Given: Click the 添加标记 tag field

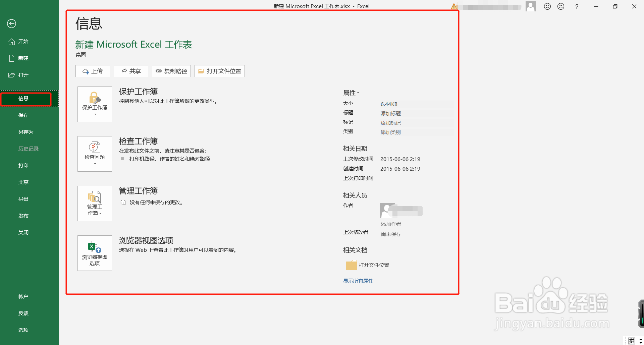Looking at the screenshot, I should [x=417, y=123].
